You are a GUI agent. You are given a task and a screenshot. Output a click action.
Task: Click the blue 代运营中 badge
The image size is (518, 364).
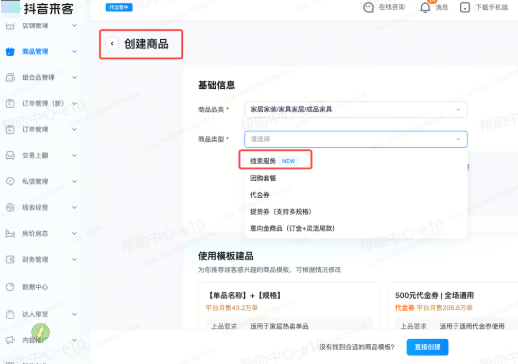[119, 7]
